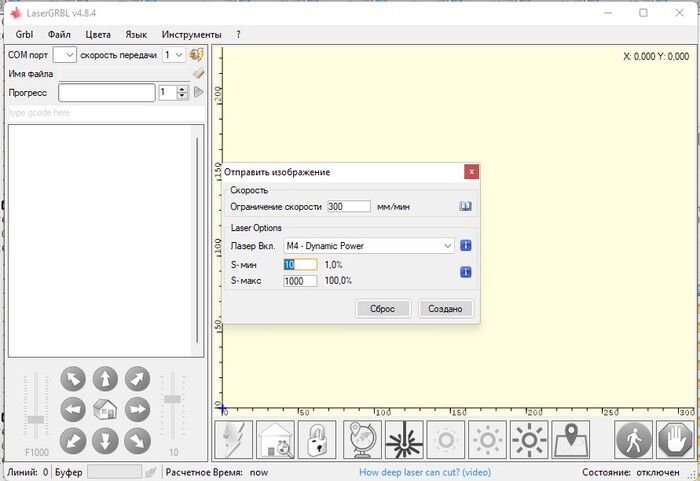Expand the скорость передачи baud rate dropdown
The image size is (700, 481).
[174, 54]
